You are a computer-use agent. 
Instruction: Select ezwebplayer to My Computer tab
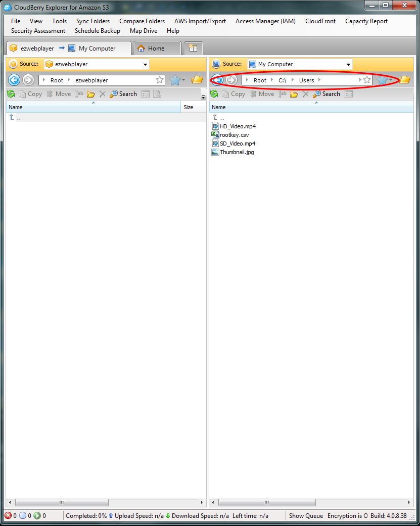pyautogui.click(x=69, y=49)
